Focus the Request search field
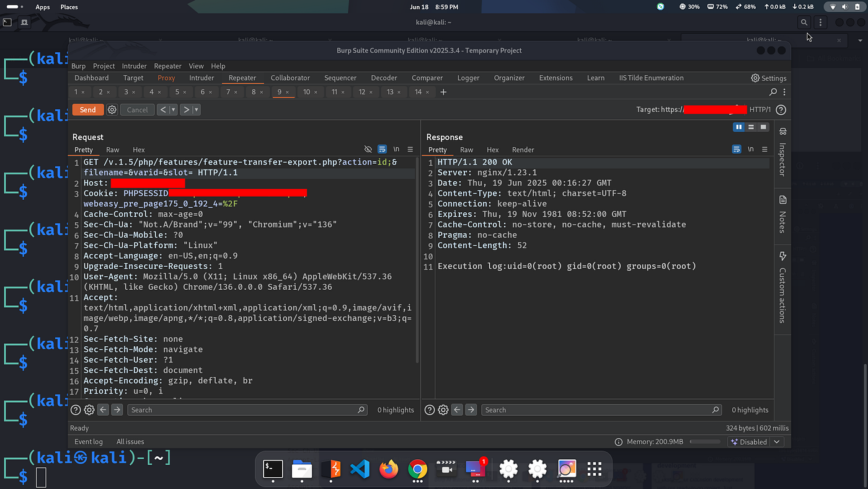The height and width of the screenshot is (489, 868). pyautogui.click(x=248, y=410)
